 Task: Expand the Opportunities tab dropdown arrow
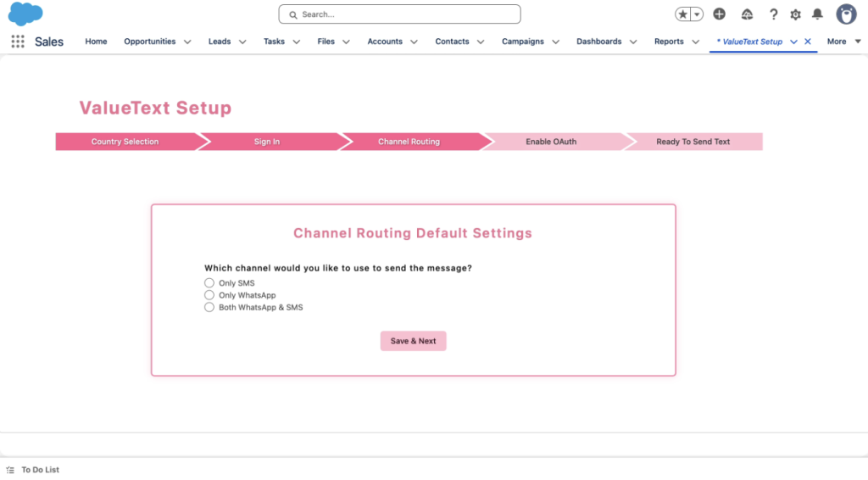tap(187, 42)
